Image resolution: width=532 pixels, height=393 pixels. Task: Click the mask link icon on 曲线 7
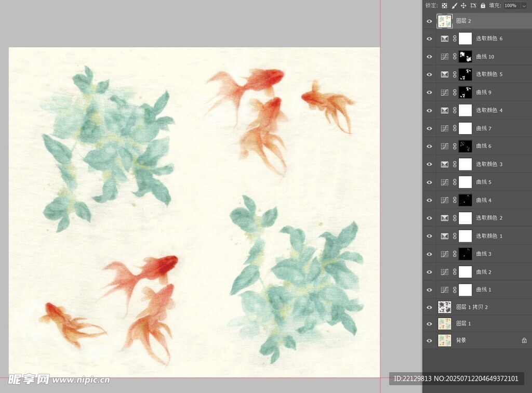(x=455, y=128)
